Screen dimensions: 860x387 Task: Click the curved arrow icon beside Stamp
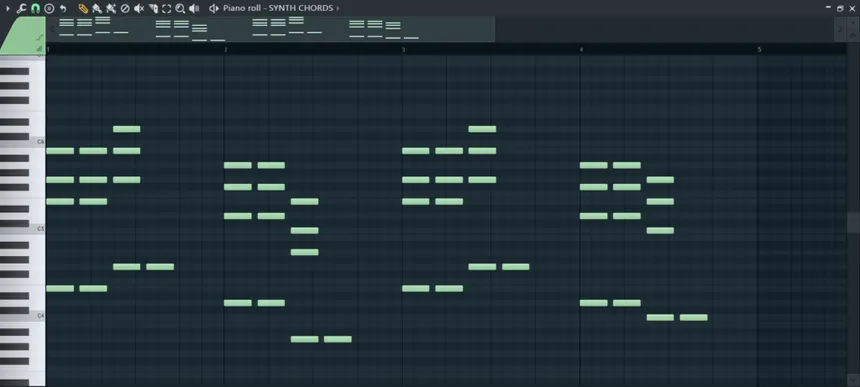(x=63, y=9)
